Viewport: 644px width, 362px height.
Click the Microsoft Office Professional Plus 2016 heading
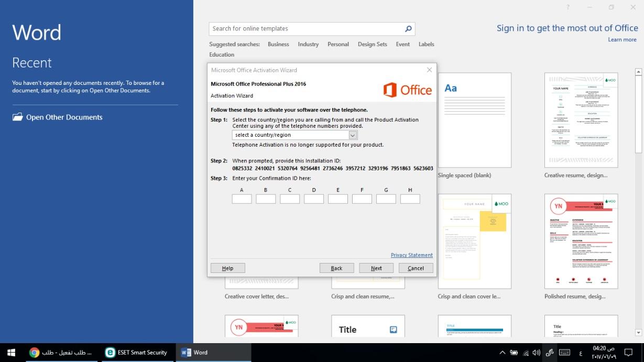[x=258, y=84]
